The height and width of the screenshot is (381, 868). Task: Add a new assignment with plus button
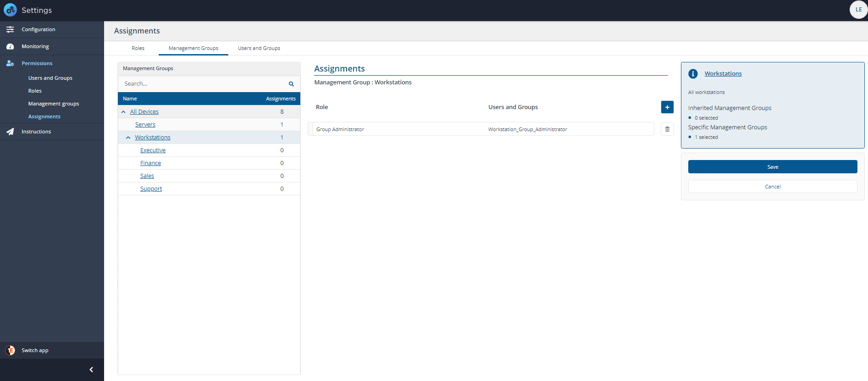coord(667,107)
